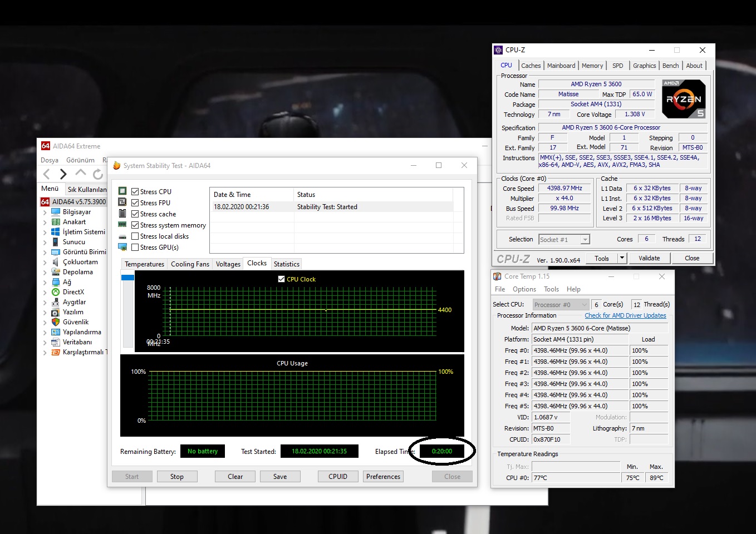Image resolution: width=756 pixels, height=534 pixels.
Task: Click the AMD Ryzen 5 logo in CPU-Z
Action: tap(684, 99)
